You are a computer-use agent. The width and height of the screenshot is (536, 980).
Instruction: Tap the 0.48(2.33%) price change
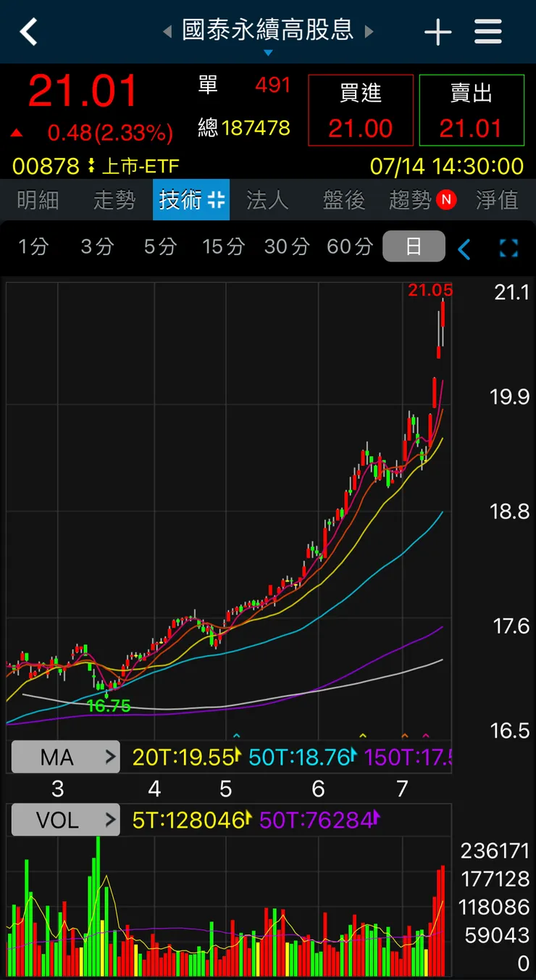pos(110,133)
